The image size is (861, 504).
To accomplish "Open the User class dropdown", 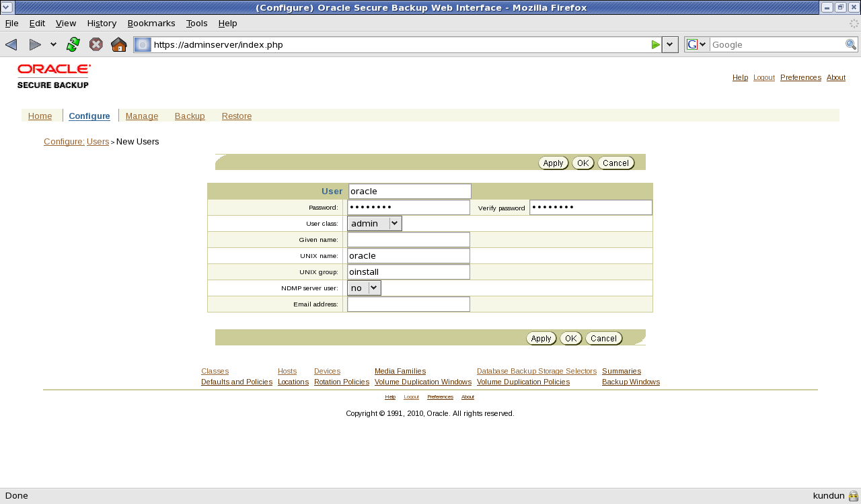I will pos(375,223).
